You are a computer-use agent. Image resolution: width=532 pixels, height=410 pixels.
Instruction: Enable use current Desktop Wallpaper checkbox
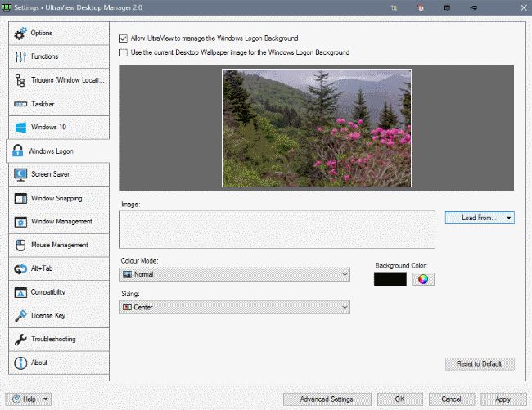point(124,52)
